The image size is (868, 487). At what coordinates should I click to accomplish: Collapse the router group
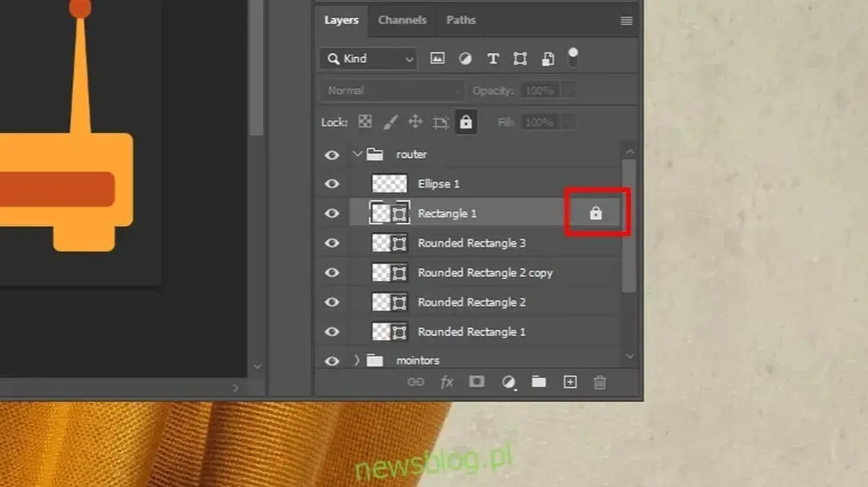tap(357, 155)
